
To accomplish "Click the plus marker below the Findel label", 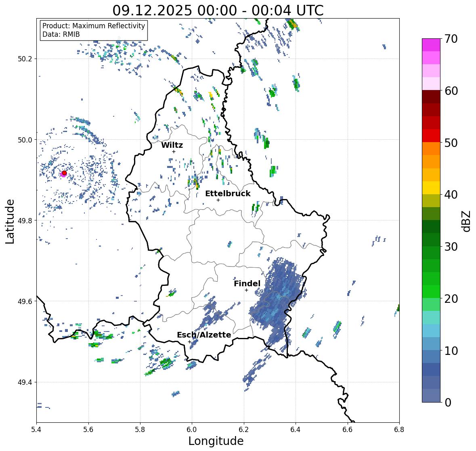I will pyautogui.click(x=247, y=290).
